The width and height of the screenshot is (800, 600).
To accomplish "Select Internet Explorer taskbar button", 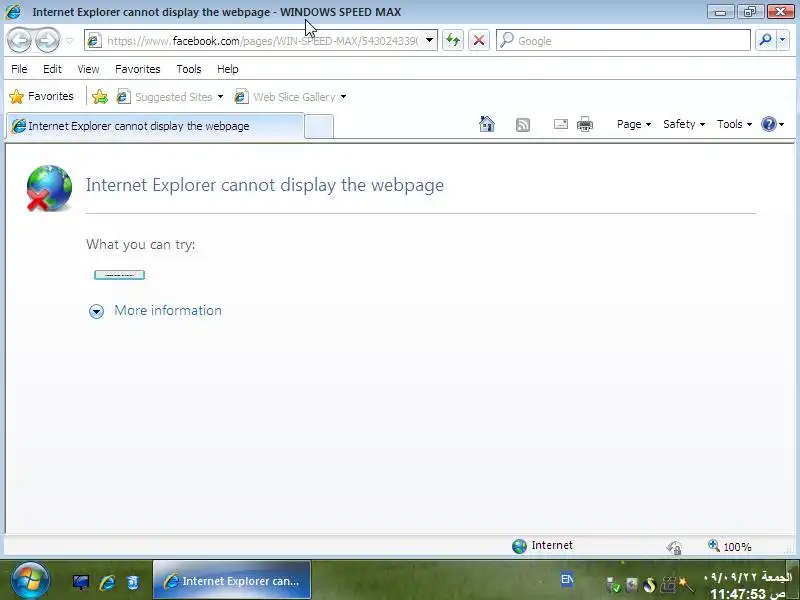I will tap(232, 581).
